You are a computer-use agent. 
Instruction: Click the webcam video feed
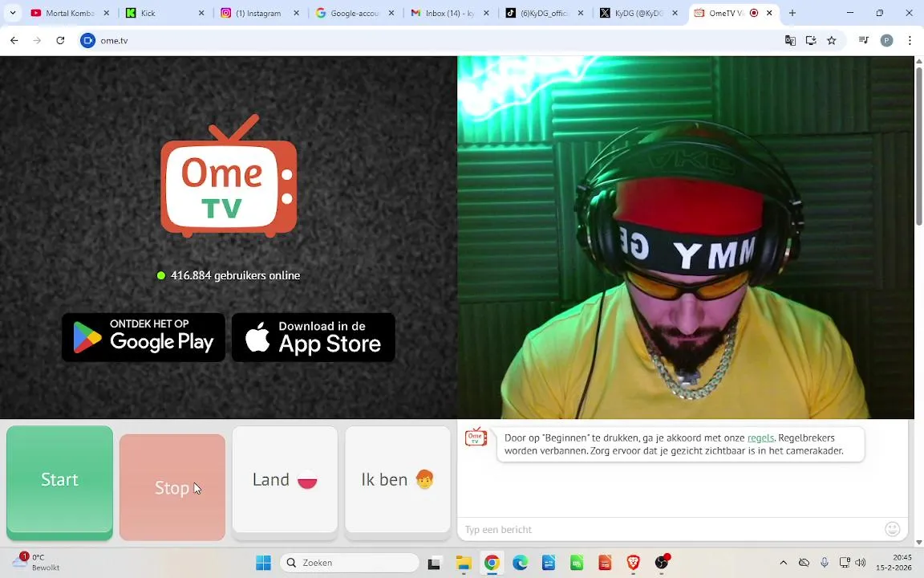pyautogui.click(x=685, y=237)
